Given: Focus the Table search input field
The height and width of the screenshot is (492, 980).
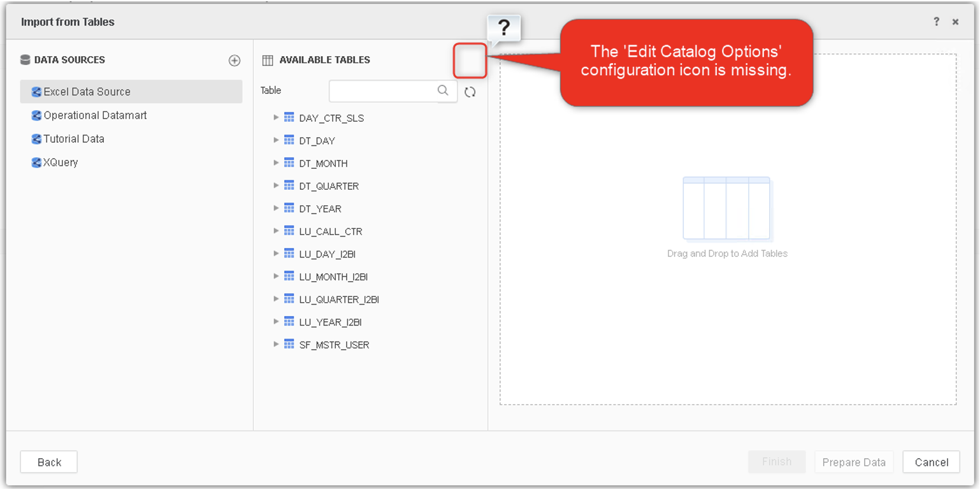Looking at the screenshot, I should (x=382, y=91).
